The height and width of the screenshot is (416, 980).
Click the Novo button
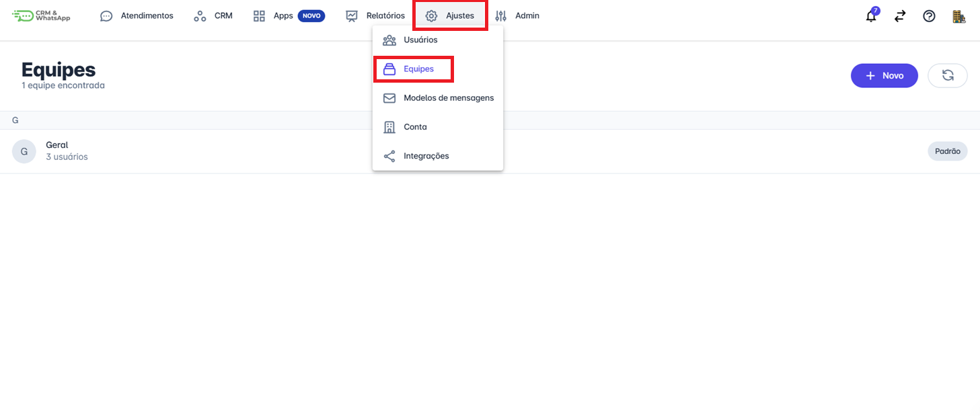coord(884,75)
